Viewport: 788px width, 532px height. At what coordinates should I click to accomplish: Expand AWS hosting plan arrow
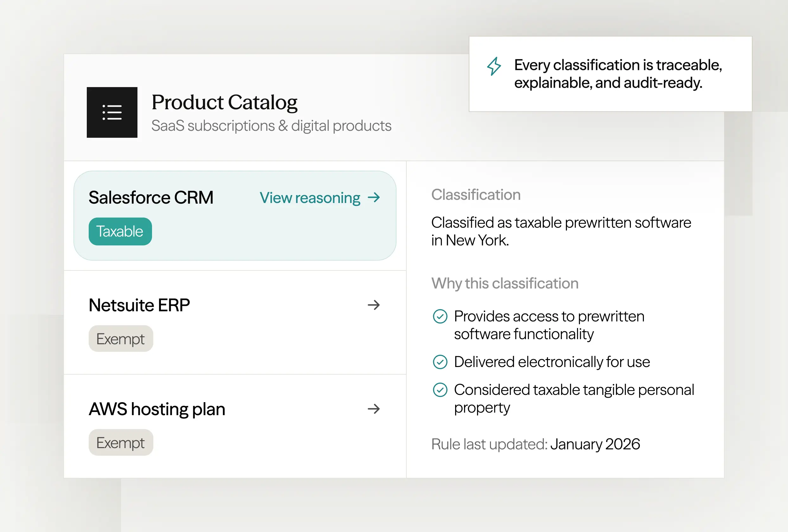click(x=374, y=408)
